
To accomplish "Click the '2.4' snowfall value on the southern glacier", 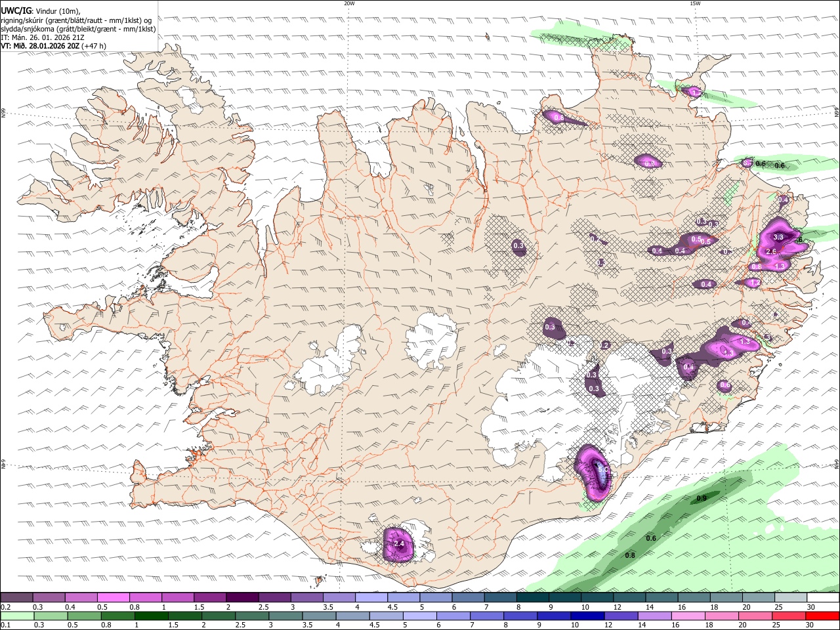I will (398, 544).
